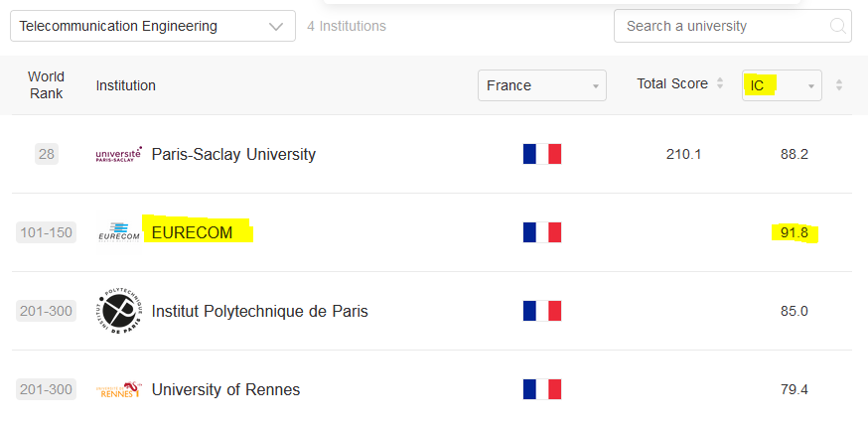Click the French flag in the Paris-Saclay row
The image size is (868, 427).
coord(542,154)
